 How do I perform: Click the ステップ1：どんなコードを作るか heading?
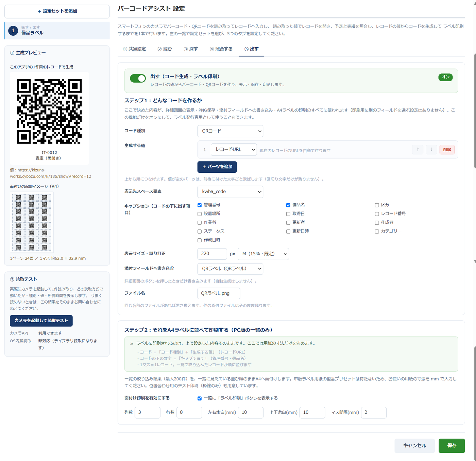coord(163,101)
